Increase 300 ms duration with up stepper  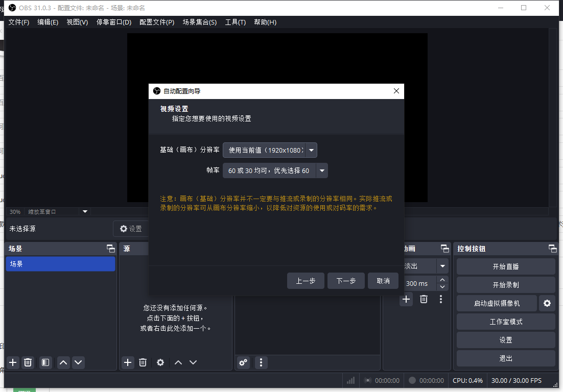pyautogui.click(x=442, y=280)
